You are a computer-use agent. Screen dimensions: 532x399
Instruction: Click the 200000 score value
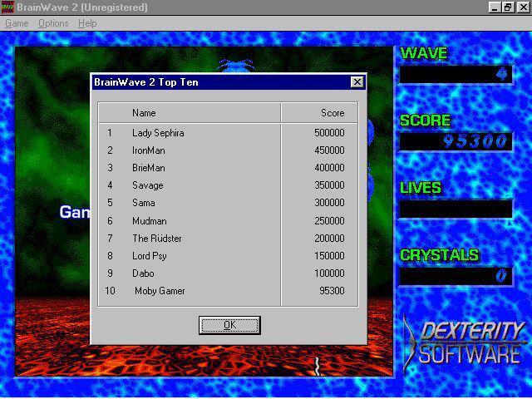coord(329,239)
